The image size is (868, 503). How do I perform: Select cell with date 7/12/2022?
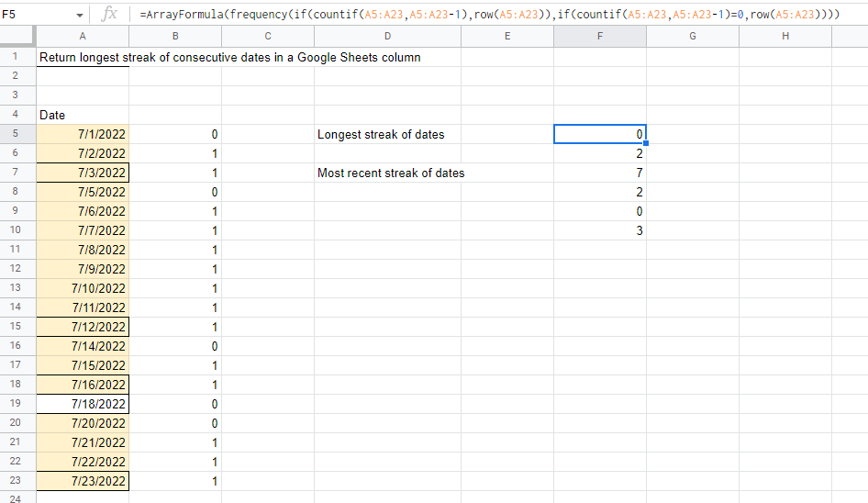pyautogui.click(x=83, y=327)
